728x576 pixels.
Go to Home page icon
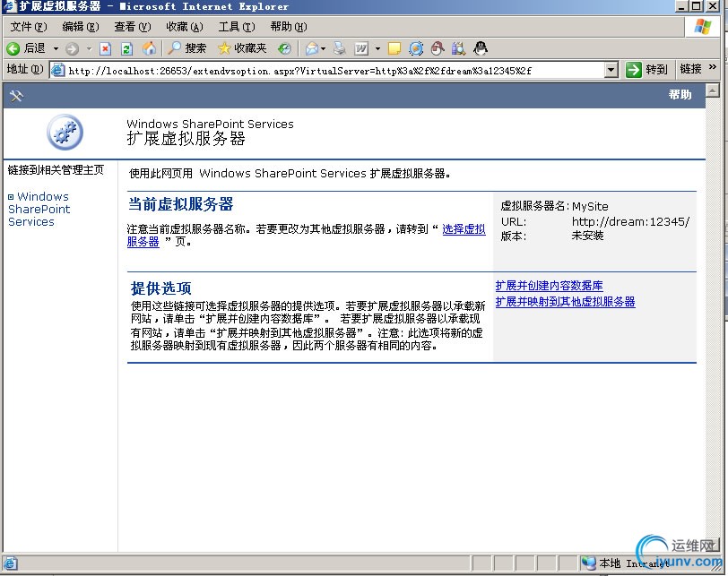[x=149, y=48]
